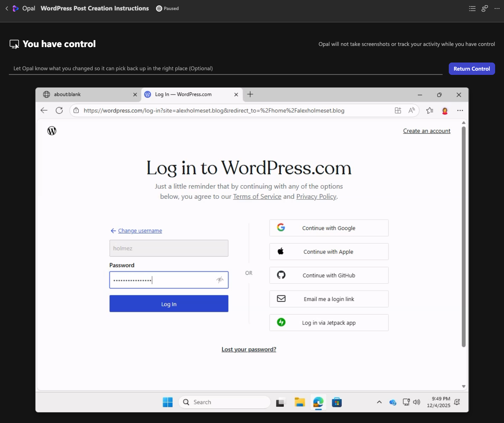Switch to the about:blank tab
504x423 pixels.
[x=89, y=95]
